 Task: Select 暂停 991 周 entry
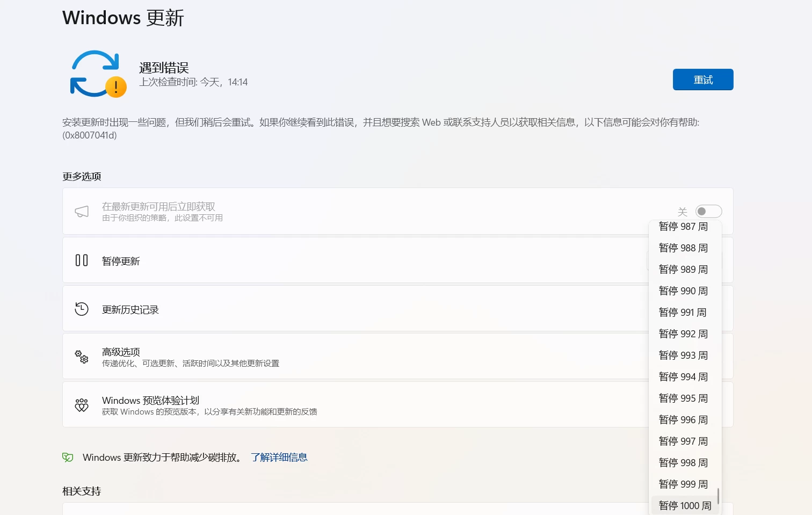click(683, 313)
